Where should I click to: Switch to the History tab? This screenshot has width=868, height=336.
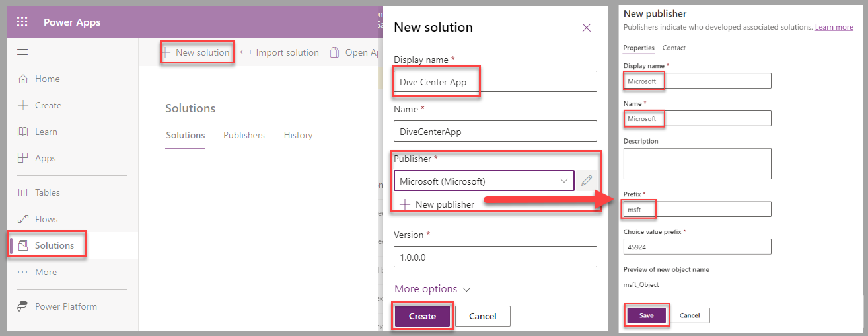298,135
